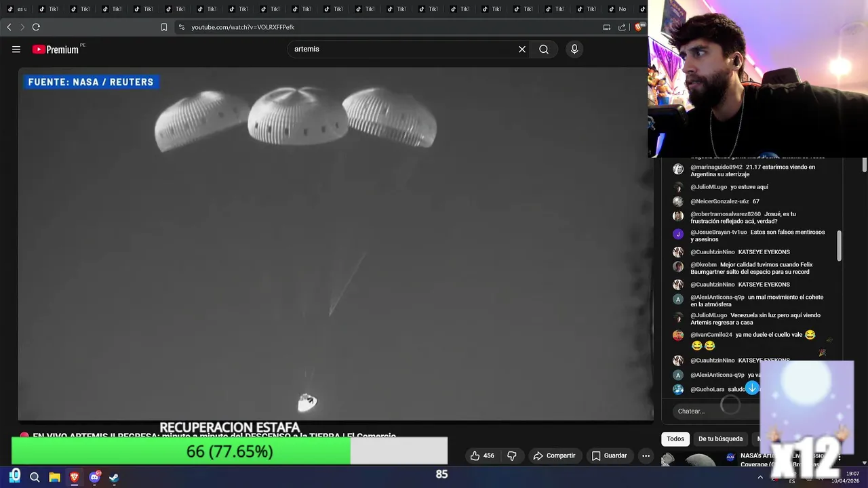Click the youtube.com address bar URL

pos(243,27)
